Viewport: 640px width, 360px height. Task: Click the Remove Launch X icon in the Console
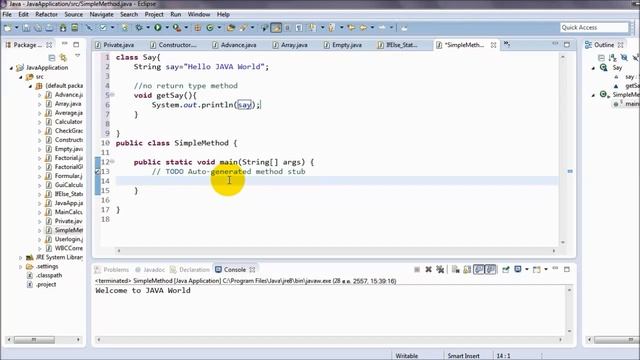click(429, 269)
